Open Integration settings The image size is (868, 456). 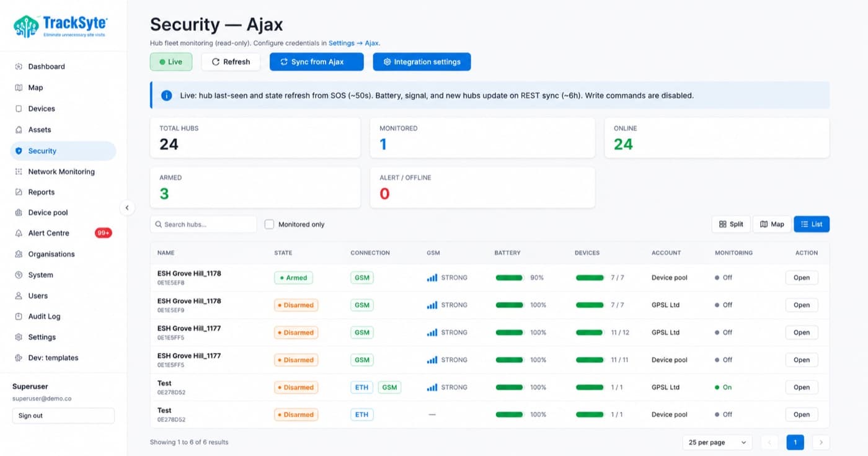pos(422,62)
